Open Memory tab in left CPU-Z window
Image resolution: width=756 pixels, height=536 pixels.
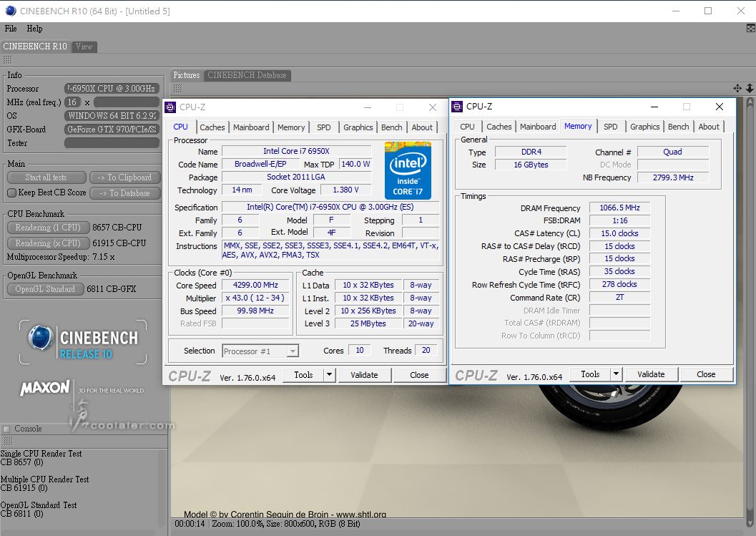click(x=290, y=127)
